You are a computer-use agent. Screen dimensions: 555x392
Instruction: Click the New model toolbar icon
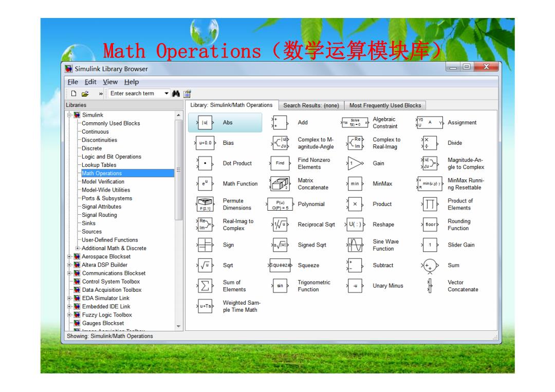click(x=73, y=94)
